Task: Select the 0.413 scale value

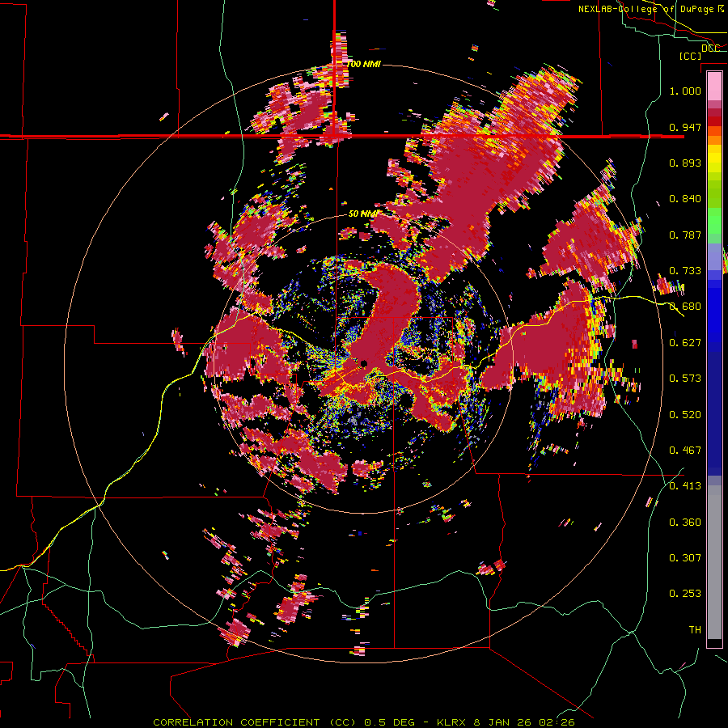Action: [685, 486]
